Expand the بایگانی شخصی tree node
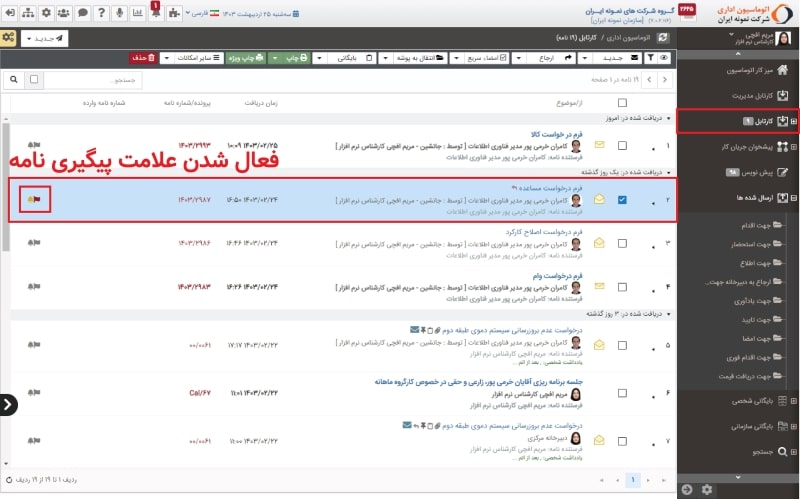The width and height of the screenshot is (800, 499). coord(793,401)
